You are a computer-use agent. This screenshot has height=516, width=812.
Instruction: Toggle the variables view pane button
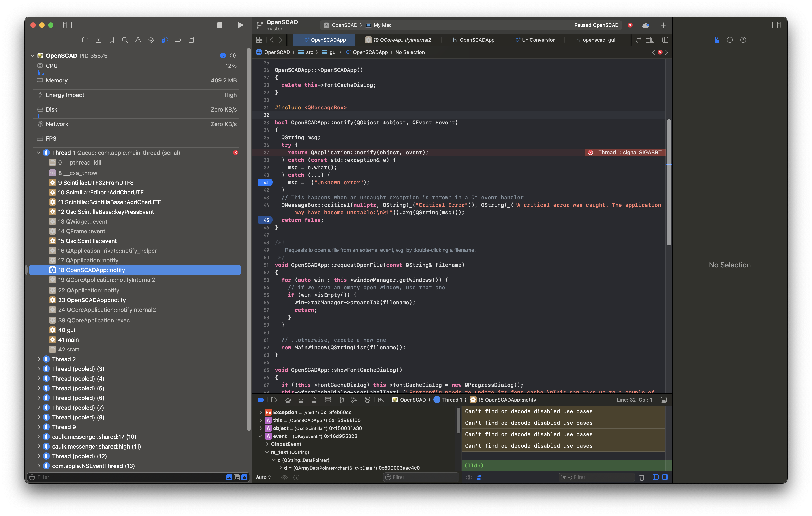(656, 477)
